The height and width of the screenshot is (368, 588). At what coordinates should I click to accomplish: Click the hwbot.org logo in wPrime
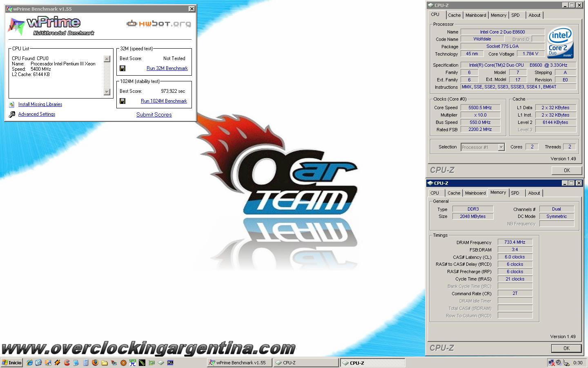click(158, 24)
